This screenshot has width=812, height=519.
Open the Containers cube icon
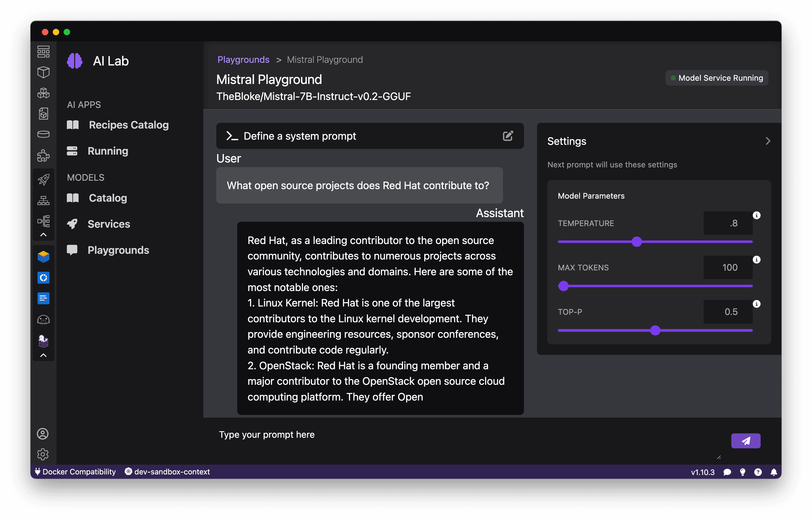tap(43, 72)
